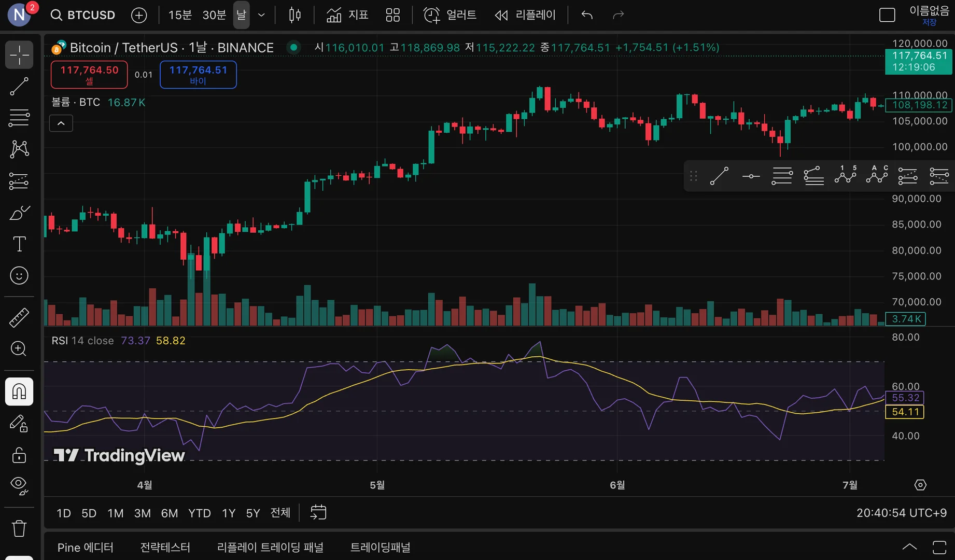Click the green 117,764.51 price label

tap(919, 61)
